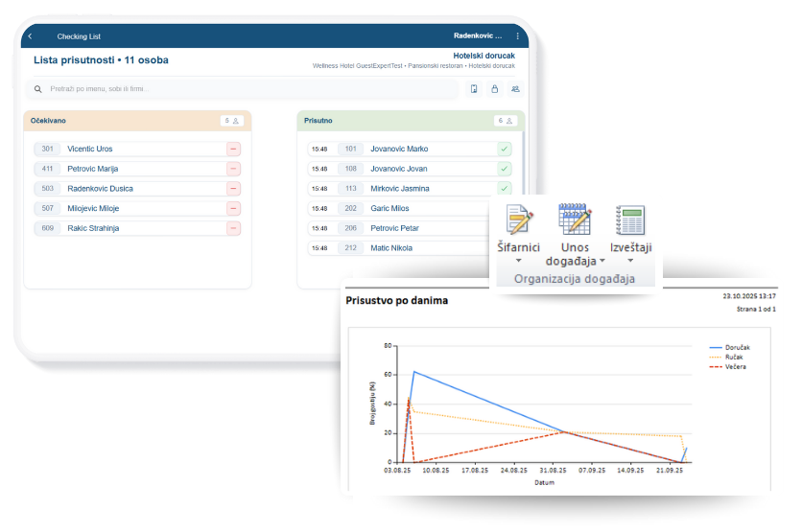The image size is (802, 532).
Task: Expand the Unos događaja dropdown arrow
Action: pyautogui.click(x=602, y=261)
